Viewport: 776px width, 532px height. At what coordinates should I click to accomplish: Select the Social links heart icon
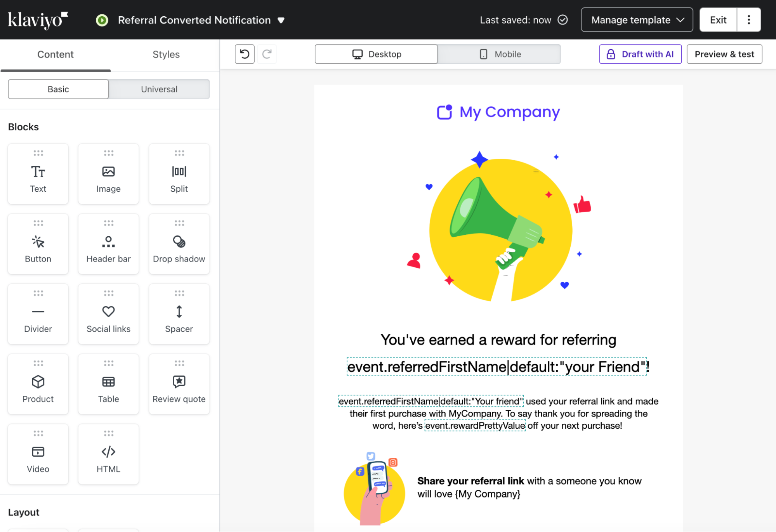click(108, 312)
